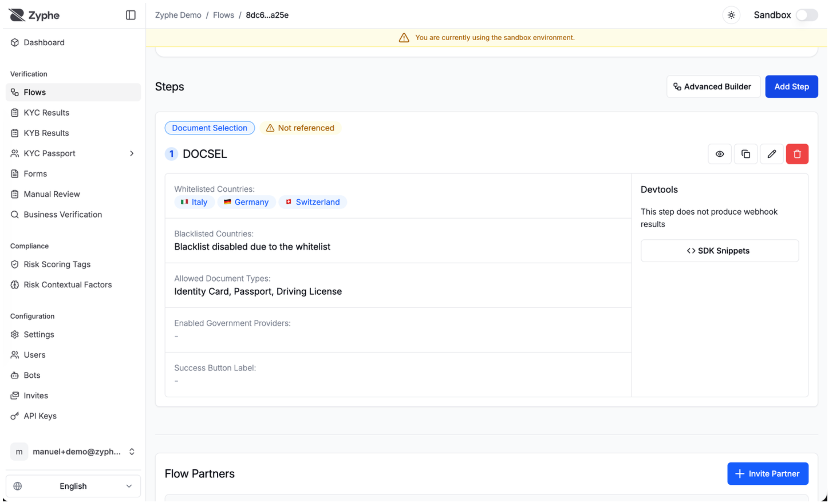Click the KYC Results clipboard icon
The image size is (830, 504).
[15, 112]
